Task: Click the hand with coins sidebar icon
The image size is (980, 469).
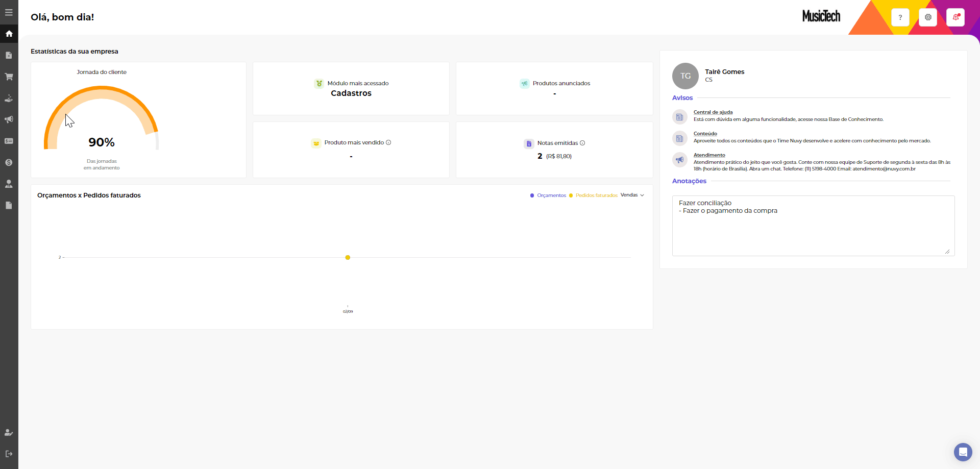Action: click(9, 98)
